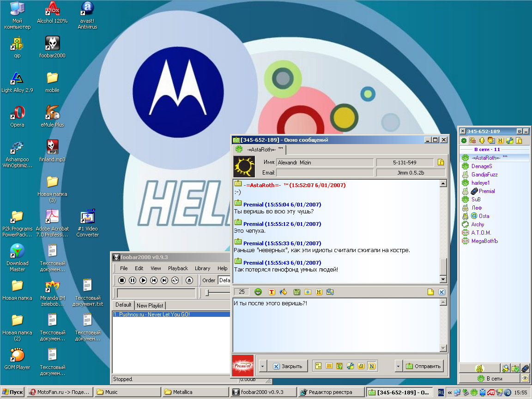Click the eMule Plus desktop icon
The width and height of the screenshot is (532, 399).
click(x=52, y=116)
